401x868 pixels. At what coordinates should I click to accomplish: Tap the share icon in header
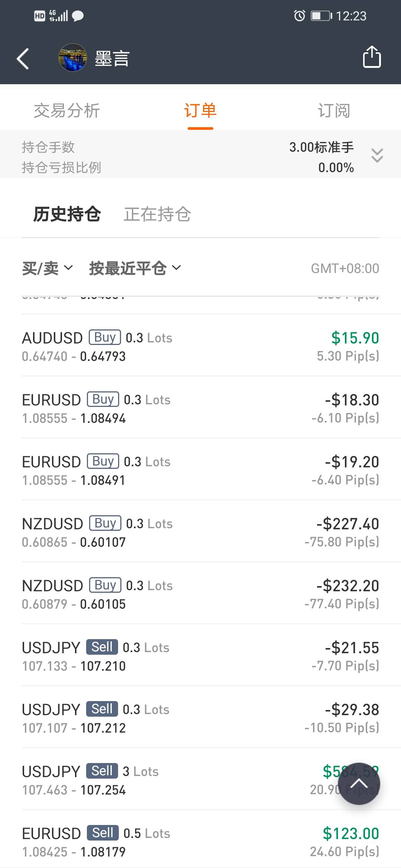(372, 57)
